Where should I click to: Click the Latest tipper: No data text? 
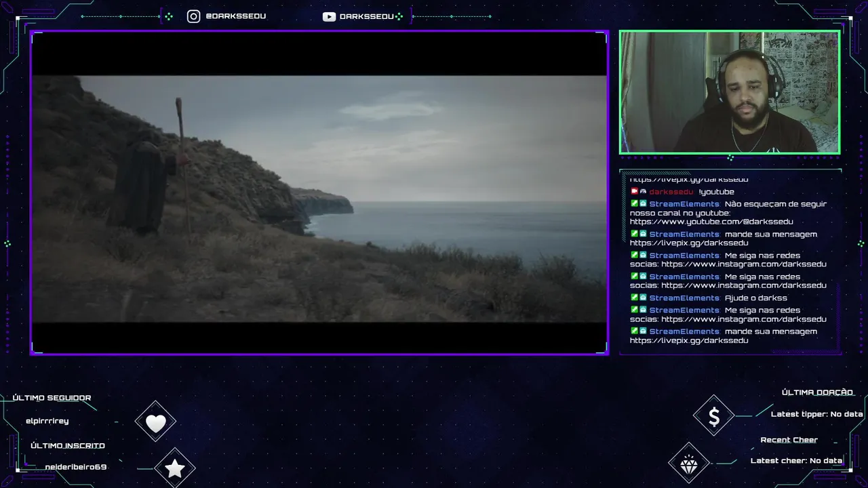[817, 414]
